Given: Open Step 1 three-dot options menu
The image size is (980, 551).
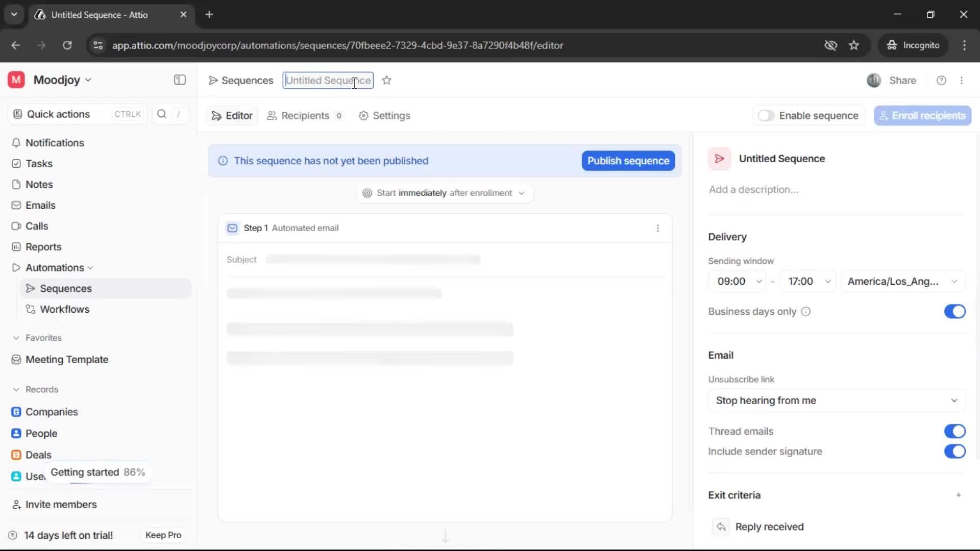Looking at the screenshot, I should click(657, 228).
